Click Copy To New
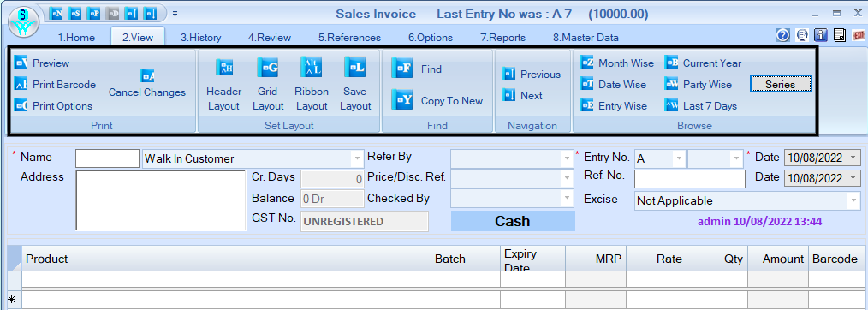The width and height of the screenshot is (868, 310). [437, 100]
